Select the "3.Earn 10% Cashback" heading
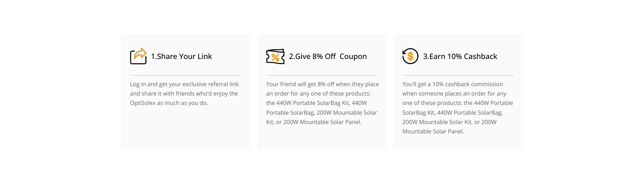 click(460, 56)
